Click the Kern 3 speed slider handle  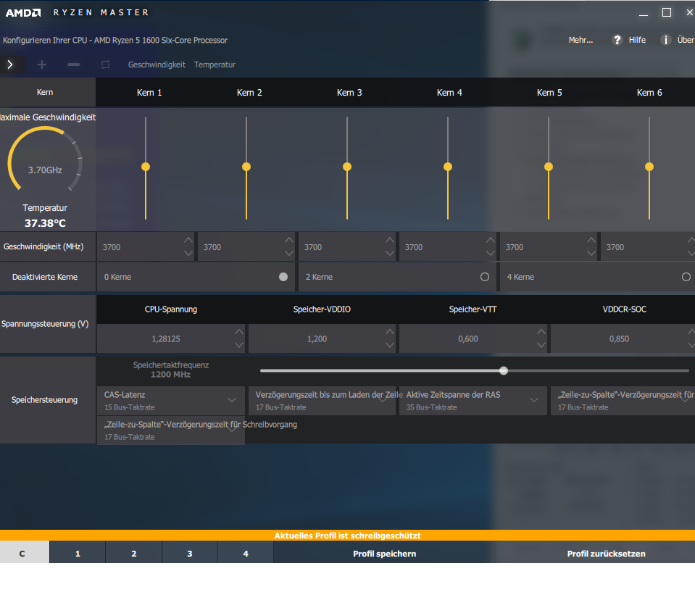[x=347, y=167]
